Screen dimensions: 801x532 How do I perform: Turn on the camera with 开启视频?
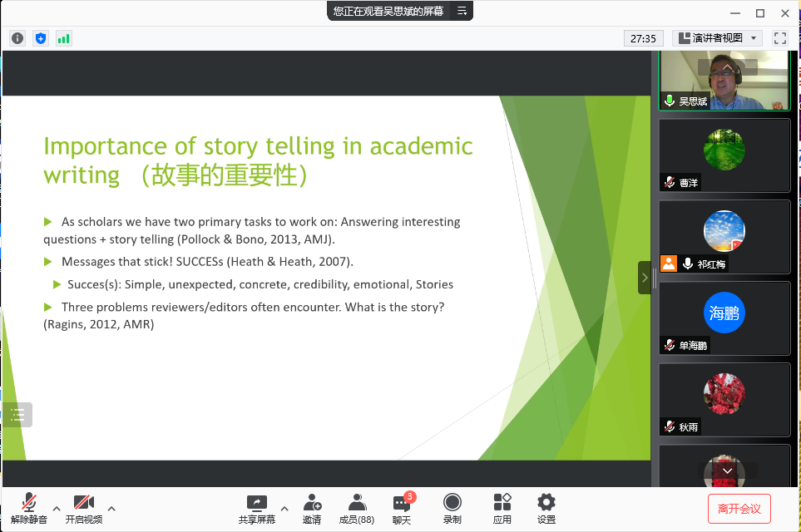tap(84, 509)
